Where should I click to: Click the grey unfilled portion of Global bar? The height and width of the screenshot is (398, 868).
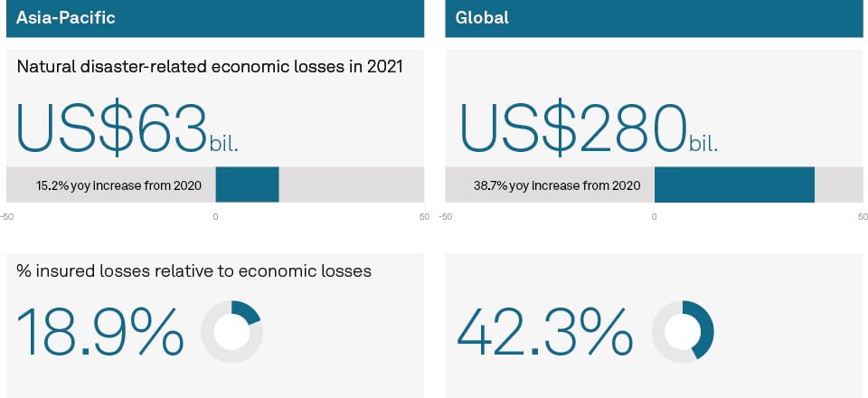tap(839, 185)
